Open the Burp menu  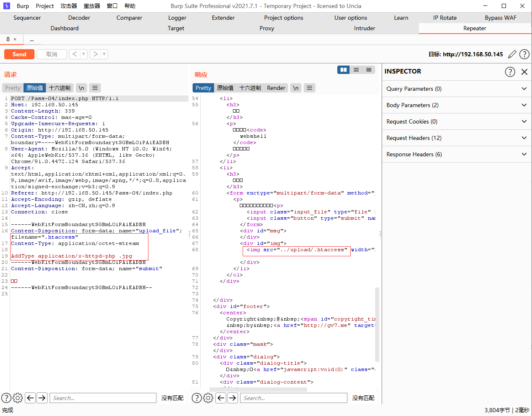pyautogui.click(x=23, y=6)
